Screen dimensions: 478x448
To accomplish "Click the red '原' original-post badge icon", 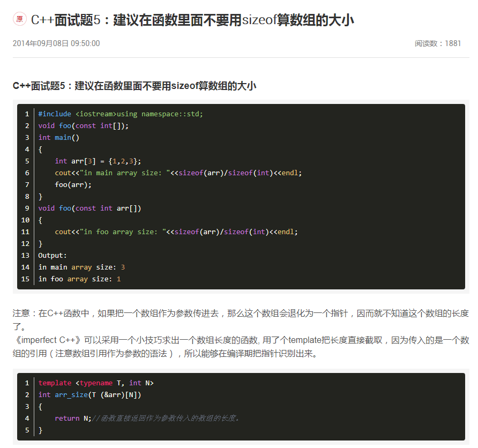I will [x=19, y=19].
